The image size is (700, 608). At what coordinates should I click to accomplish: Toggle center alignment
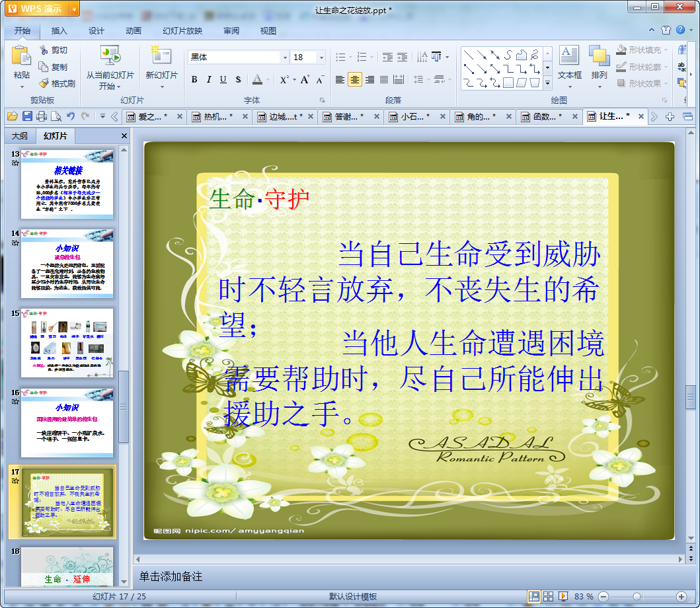pyautogui.click(x=354, y=79)
